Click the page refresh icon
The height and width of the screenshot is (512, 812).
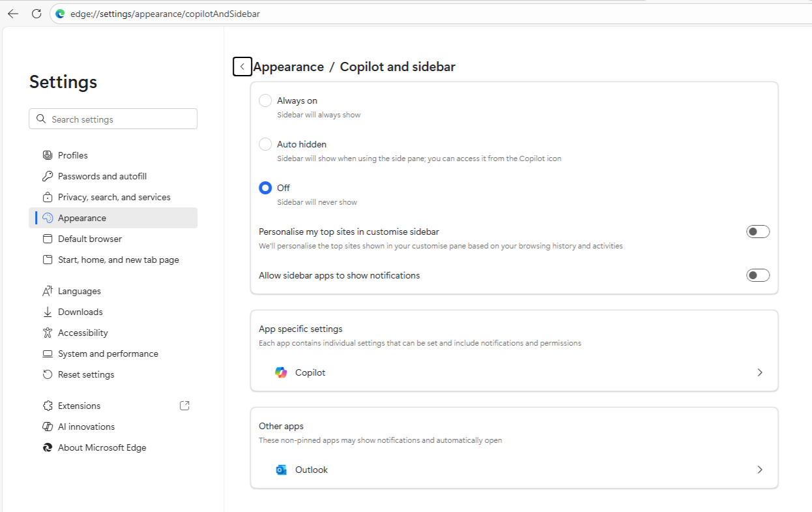36,14
